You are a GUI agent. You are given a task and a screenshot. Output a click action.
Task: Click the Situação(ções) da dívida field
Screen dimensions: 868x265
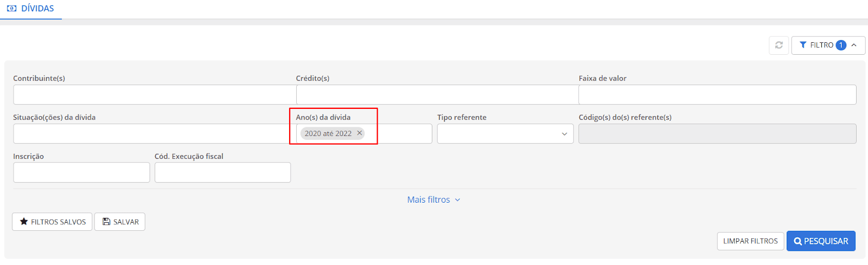[152, 134]
